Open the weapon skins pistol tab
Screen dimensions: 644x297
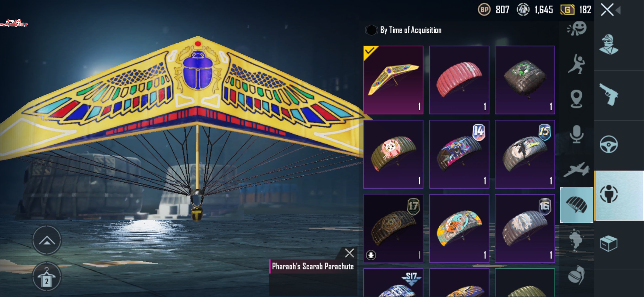pos(608,95)
